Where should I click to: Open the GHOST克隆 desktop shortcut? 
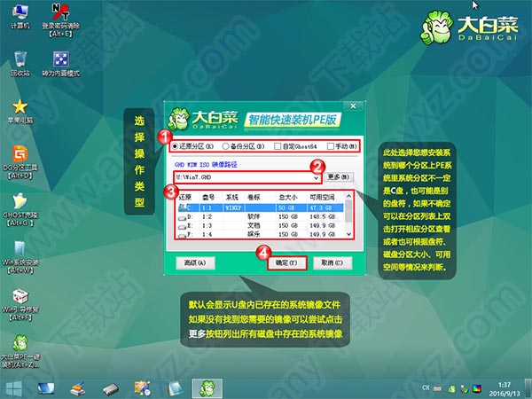coord(20,209)
